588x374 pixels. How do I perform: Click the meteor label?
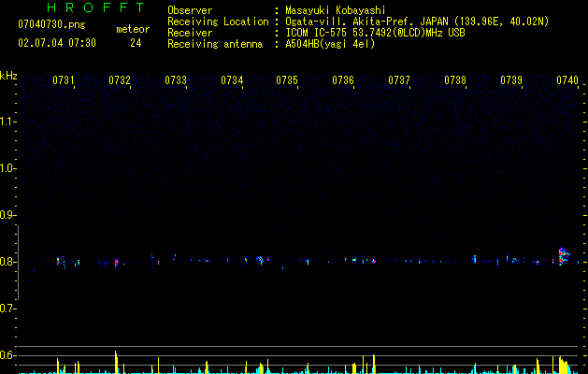tap(133, 29)
